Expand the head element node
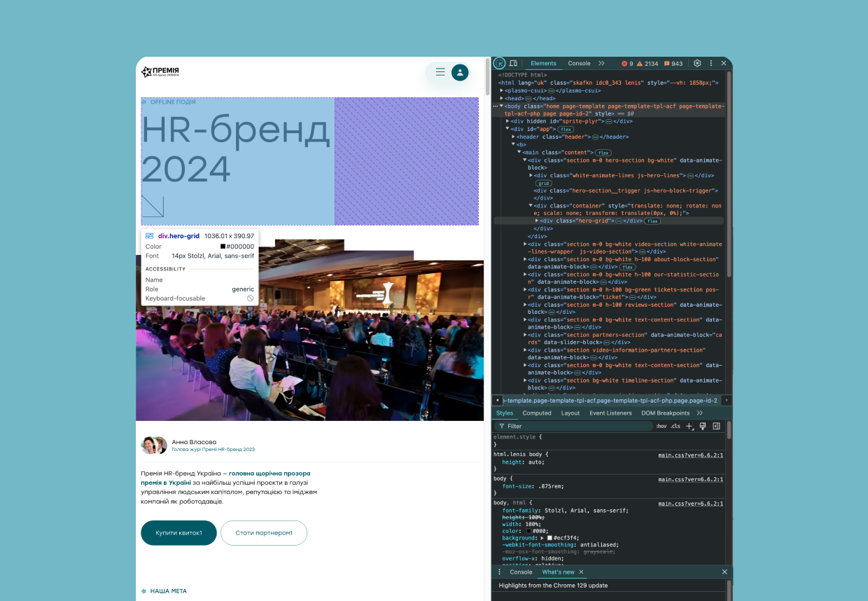Viewport: 868px width, 601px height. [x=501, y=98]
